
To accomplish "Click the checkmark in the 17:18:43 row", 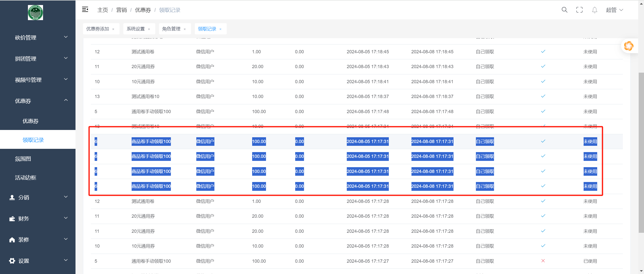I will [x=543, y=66].
